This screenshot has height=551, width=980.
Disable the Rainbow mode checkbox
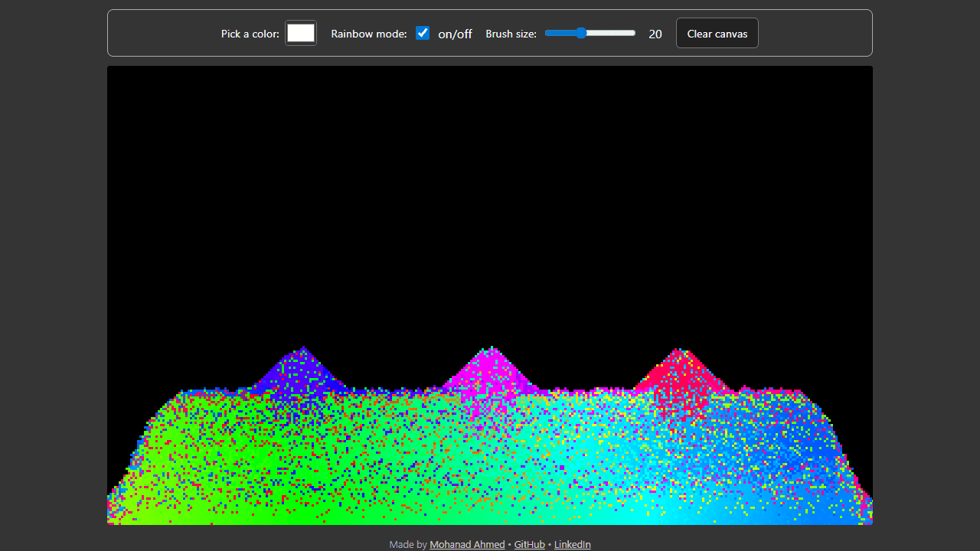pos(423,33)
